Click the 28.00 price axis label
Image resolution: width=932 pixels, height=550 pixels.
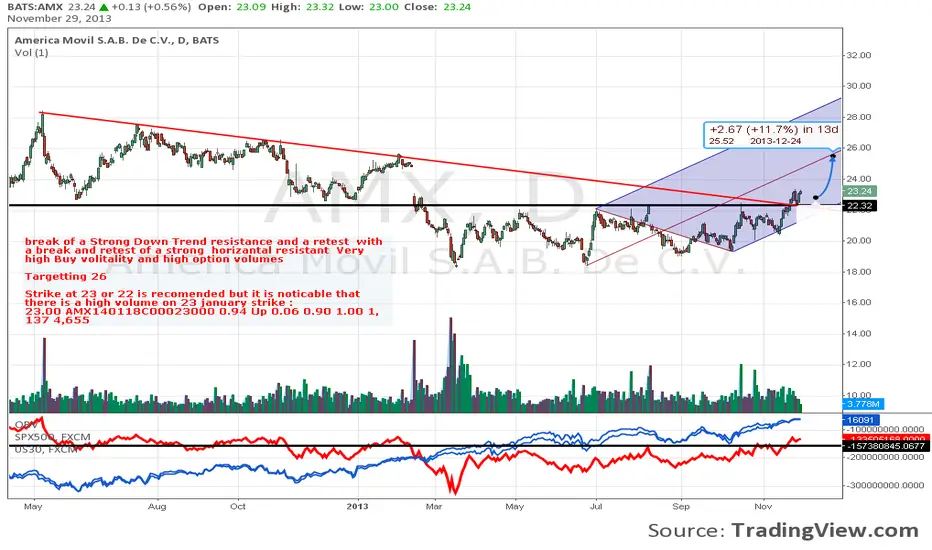(859, 117)
